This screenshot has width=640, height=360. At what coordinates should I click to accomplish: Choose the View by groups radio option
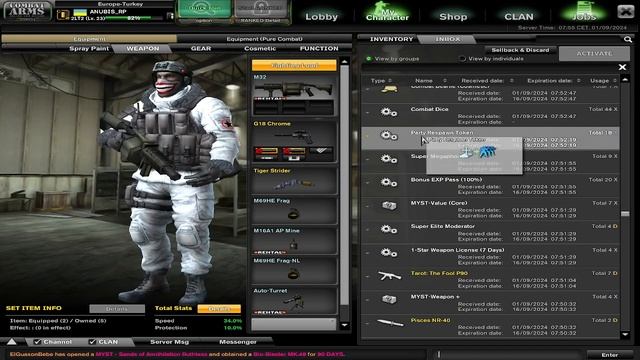[x=369, y=59]
